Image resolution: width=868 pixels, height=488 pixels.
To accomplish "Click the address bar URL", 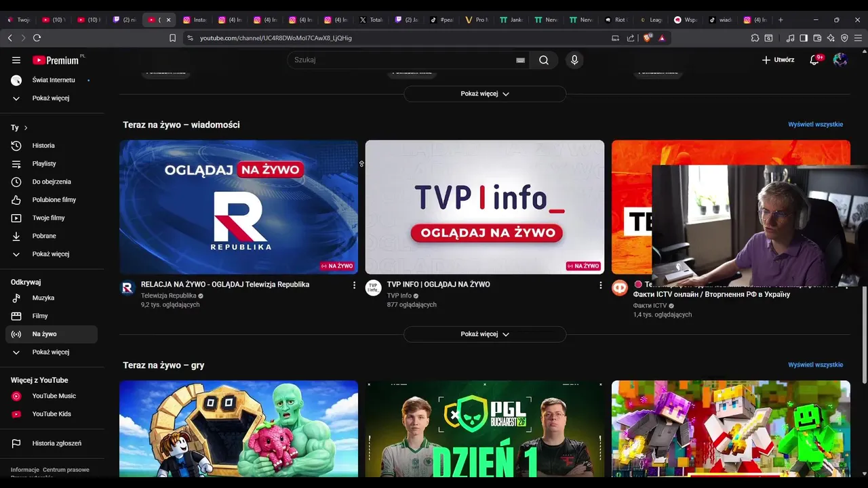I will coord(276,38).
